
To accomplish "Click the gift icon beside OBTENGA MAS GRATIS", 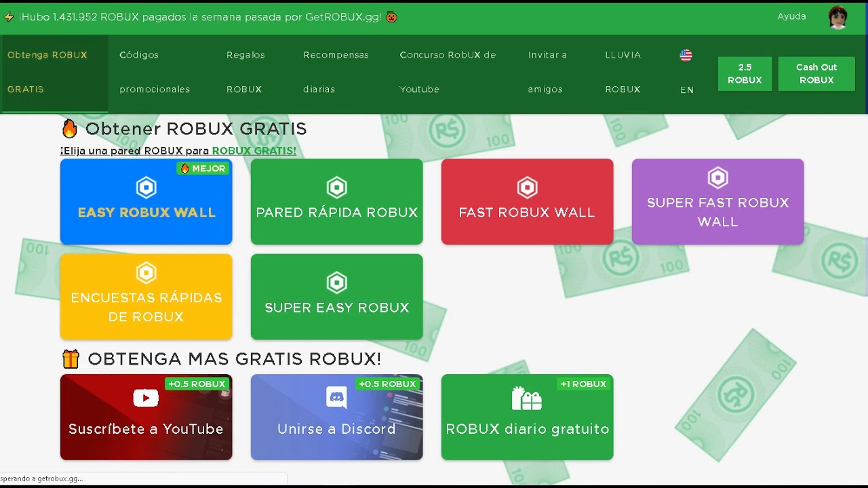I will pyautogui.click(x=70, y=359).
